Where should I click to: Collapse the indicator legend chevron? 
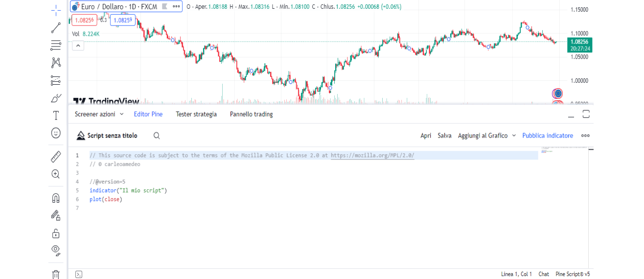[x=78, y=46]
